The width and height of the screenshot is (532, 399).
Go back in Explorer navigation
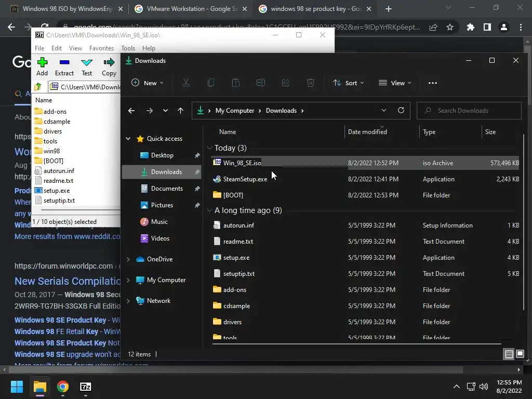point(131,111)
